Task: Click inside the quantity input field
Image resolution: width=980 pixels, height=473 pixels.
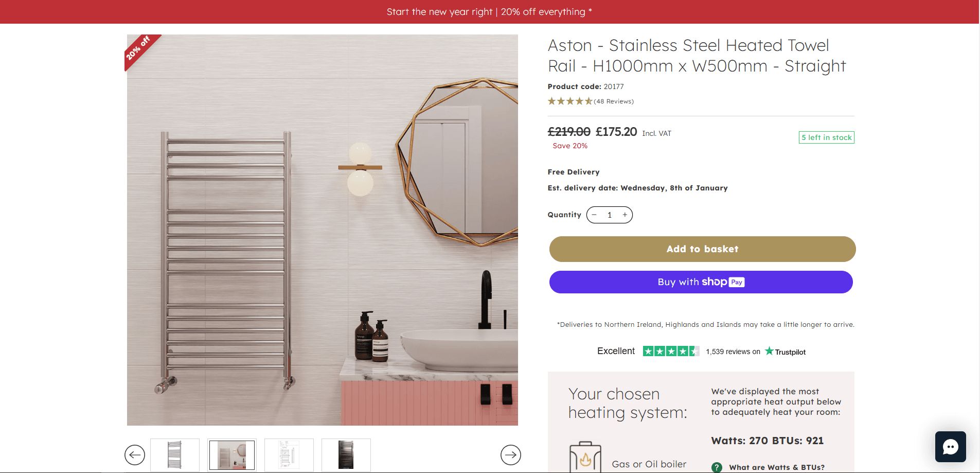Action: [610, 215]
